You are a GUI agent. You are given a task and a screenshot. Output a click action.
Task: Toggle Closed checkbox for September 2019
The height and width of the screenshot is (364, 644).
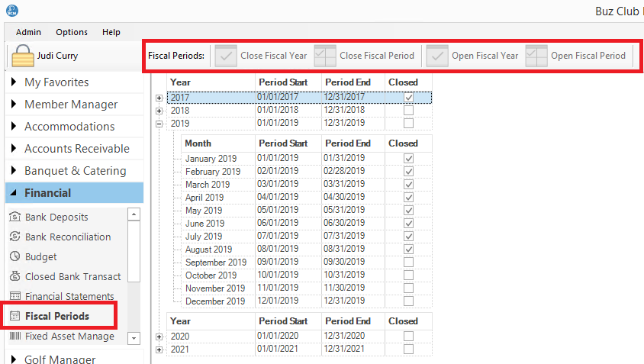click(x=409, y=263)
